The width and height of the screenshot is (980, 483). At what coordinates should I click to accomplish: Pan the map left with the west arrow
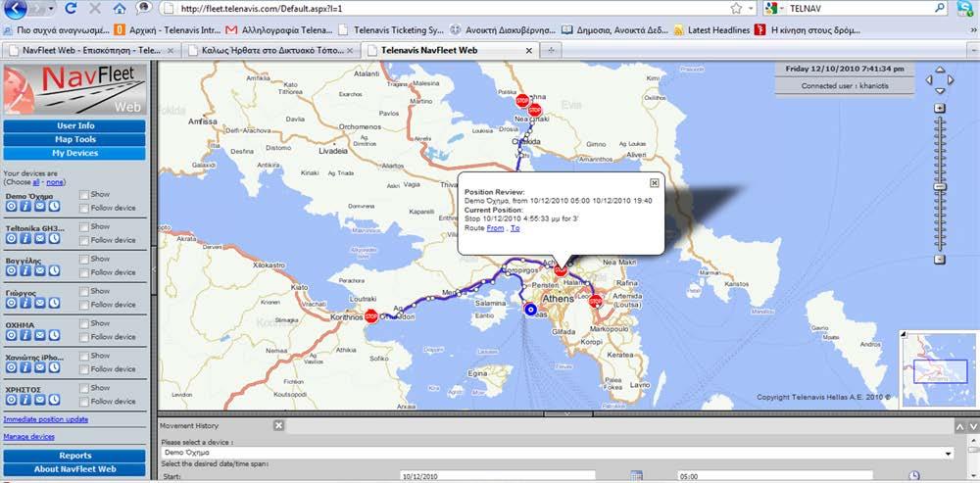[x=929, y=80]
